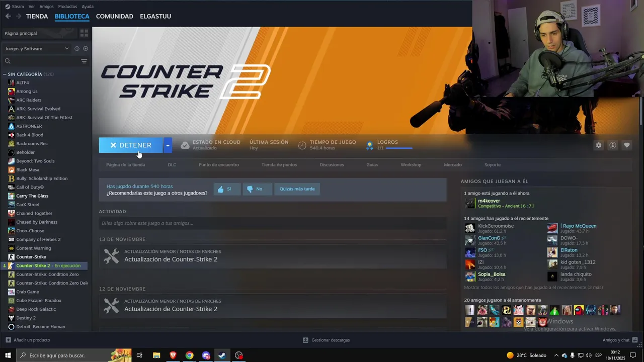The width and height of the screenshot is (644, 362).
Task: Open the dropdown arrow next to DETENER
Action: [168, 145]
